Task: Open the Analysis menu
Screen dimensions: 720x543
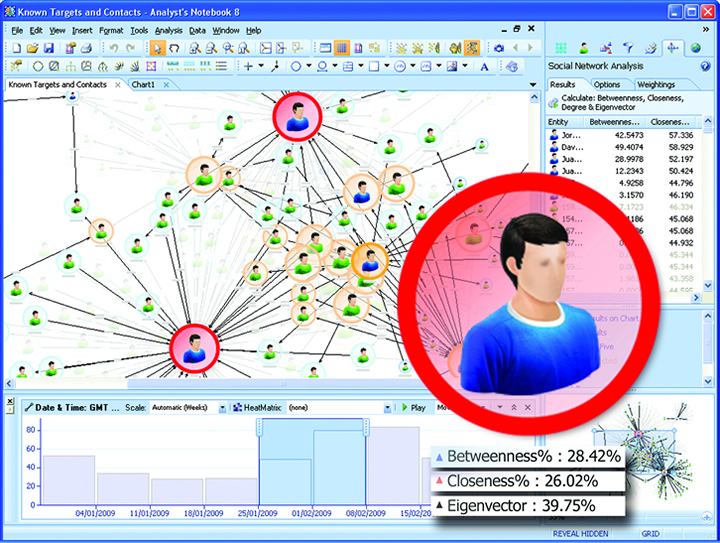Action: [x=168, y=31]
